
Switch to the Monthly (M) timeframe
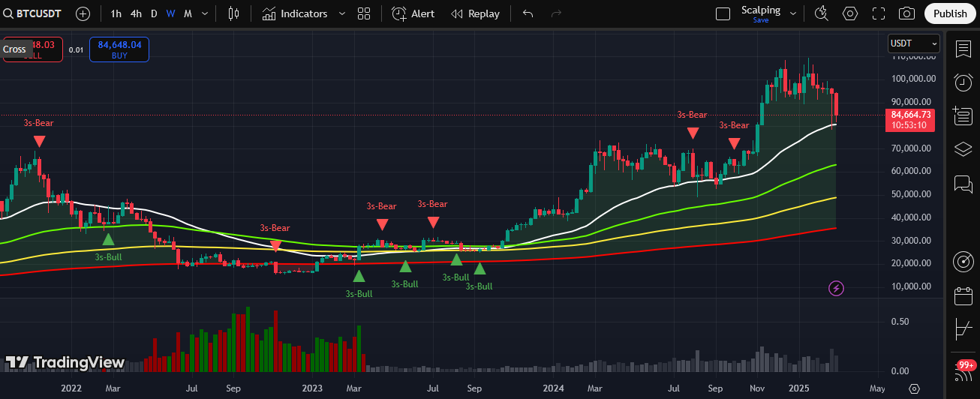[x=188, y=13]
